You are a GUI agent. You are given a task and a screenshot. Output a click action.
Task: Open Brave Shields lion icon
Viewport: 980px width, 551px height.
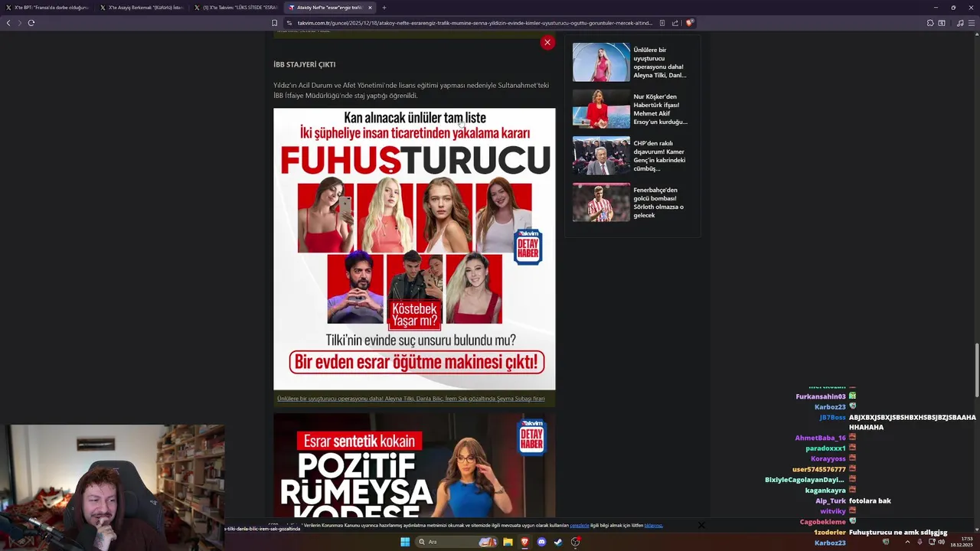click(689, 23)
